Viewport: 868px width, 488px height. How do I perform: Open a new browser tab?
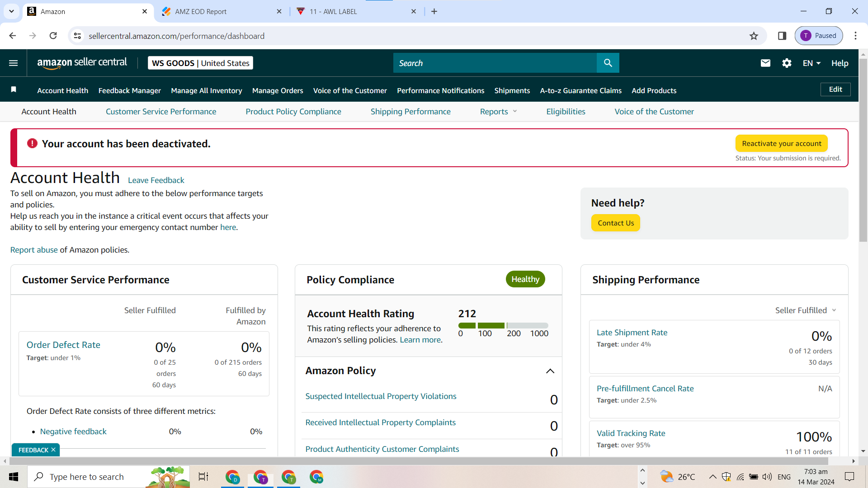point(434,11)
